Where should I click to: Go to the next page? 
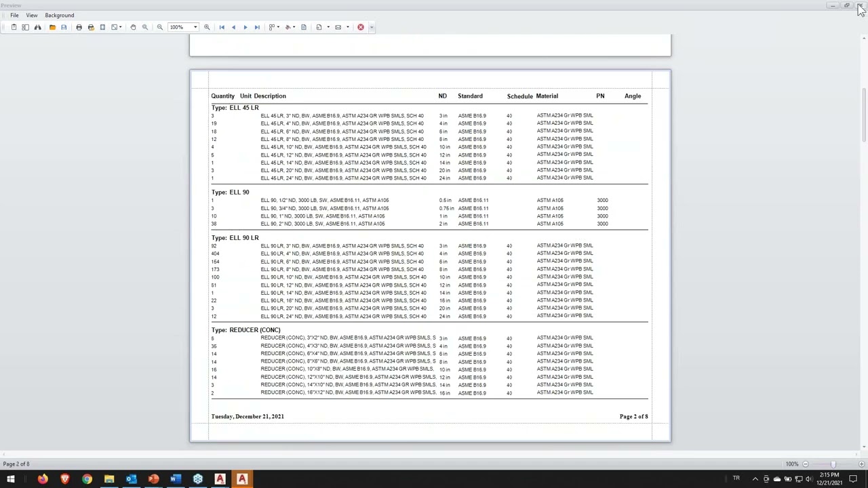(245, 27)
